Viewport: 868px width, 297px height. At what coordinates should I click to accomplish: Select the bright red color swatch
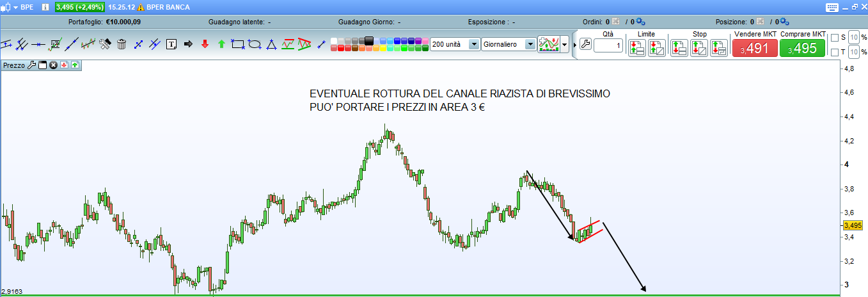(340, 48)
